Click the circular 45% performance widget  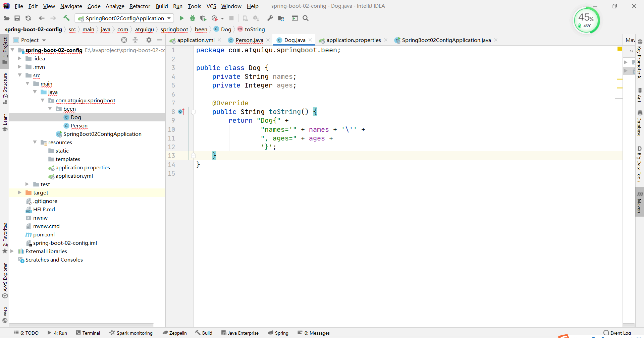pyautogui.click(x=586, y=20)
